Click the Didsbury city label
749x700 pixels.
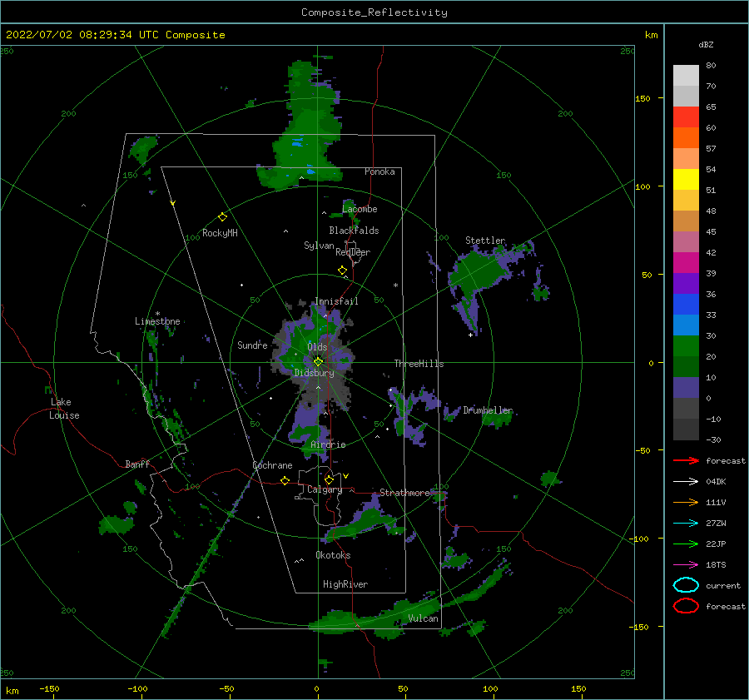[315, 373]
